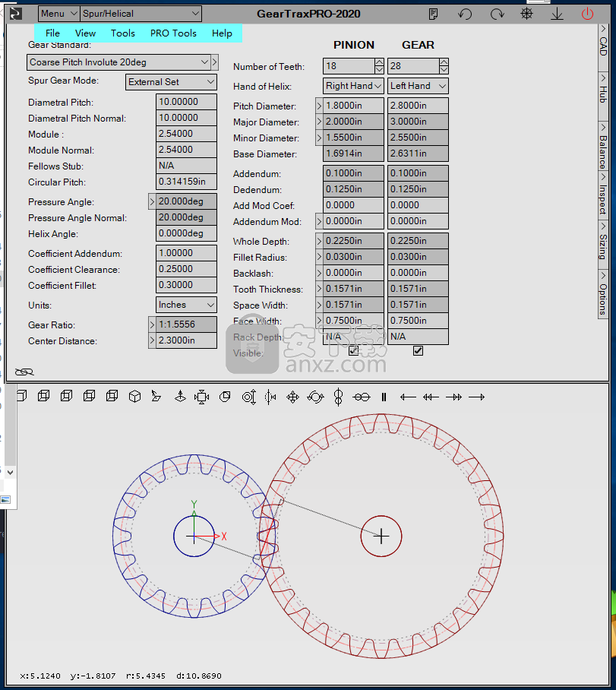Viewport: 616px width, 690px height.
Task: Switch to the isometric cube view
Action: [134, 397]
